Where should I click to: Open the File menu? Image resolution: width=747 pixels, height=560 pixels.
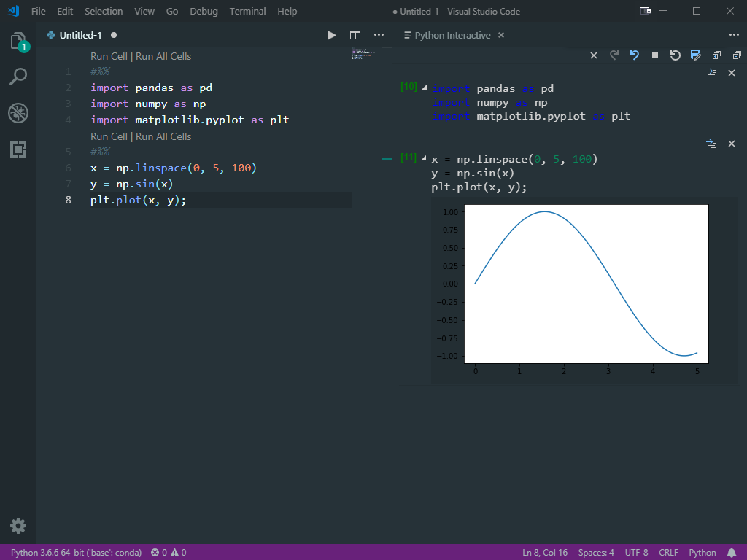point(38,11)
